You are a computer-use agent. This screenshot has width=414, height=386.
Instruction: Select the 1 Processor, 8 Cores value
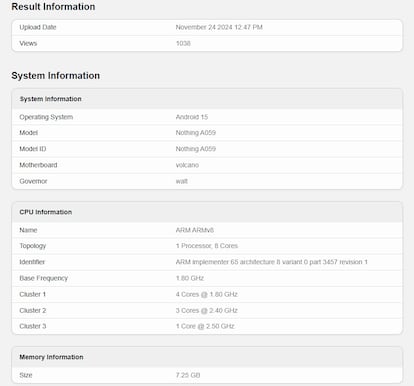pos(207,246)
